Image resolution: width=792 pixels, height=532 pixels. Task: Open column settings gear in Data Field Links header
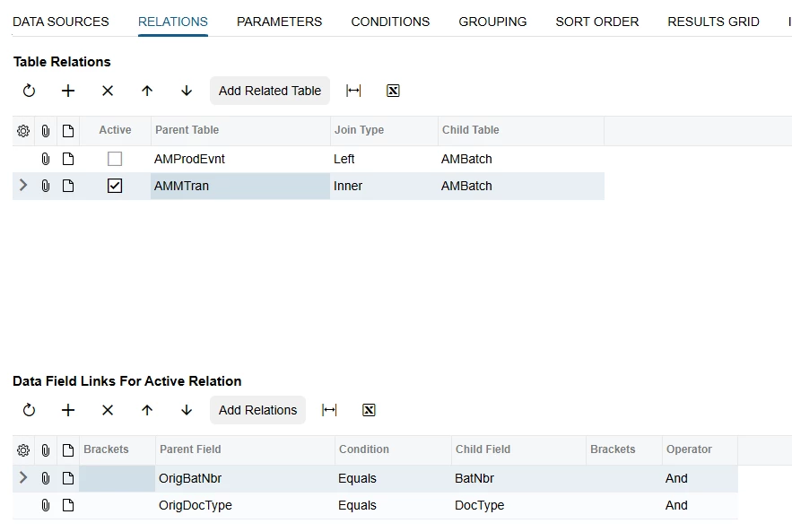pos(23,450)
